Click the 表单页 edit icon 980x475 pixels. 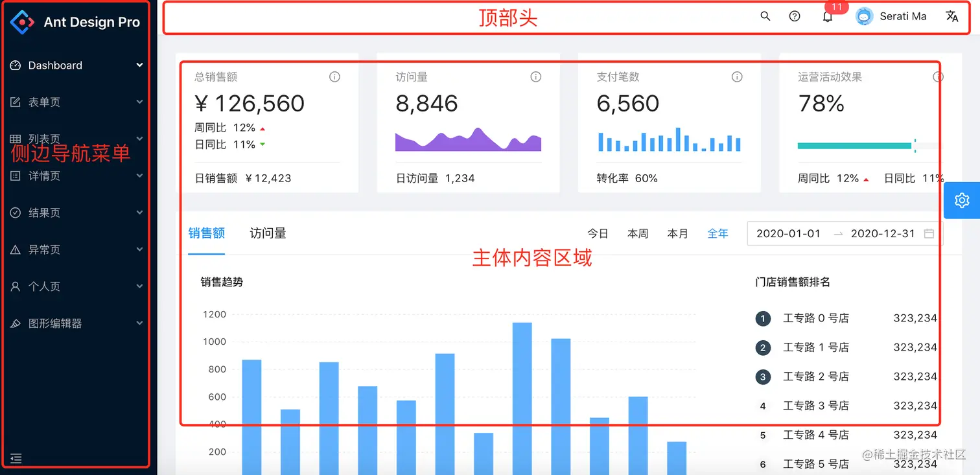click(x=16, y=102)
